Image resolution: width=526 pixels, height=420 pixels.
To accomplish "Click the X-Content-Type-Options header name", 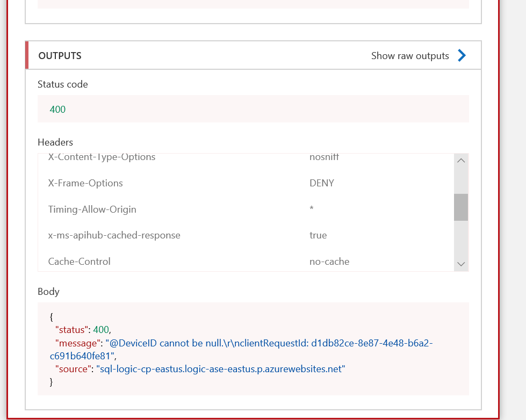I will 102,158.
